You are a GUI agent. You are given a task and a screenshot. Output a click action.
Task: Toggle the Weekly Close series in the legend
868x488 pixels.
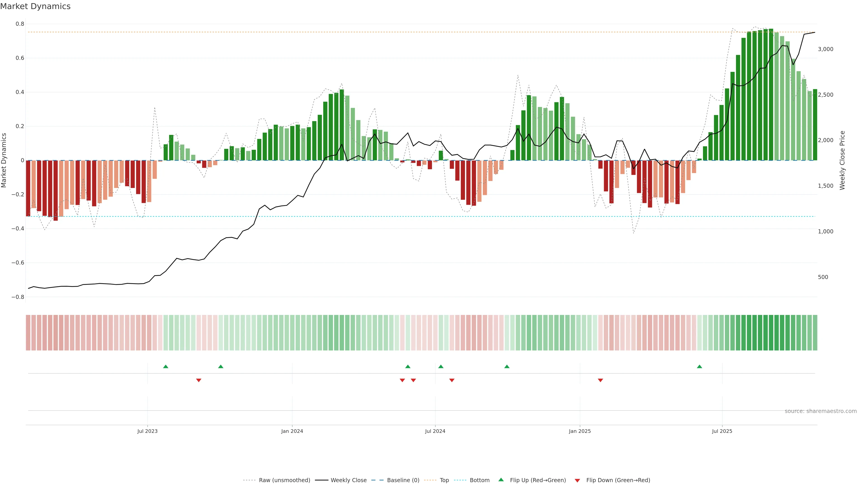coord(348,480)
